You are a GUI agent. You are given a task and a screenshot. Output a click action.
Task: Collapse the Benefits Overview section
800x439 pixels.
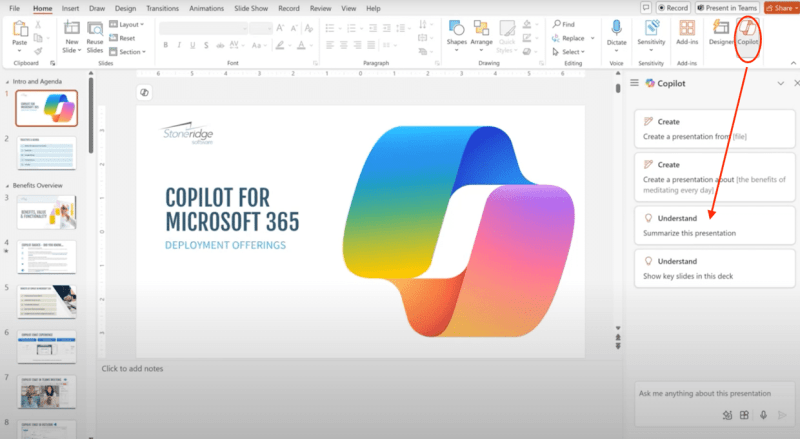tap(7, 186)
